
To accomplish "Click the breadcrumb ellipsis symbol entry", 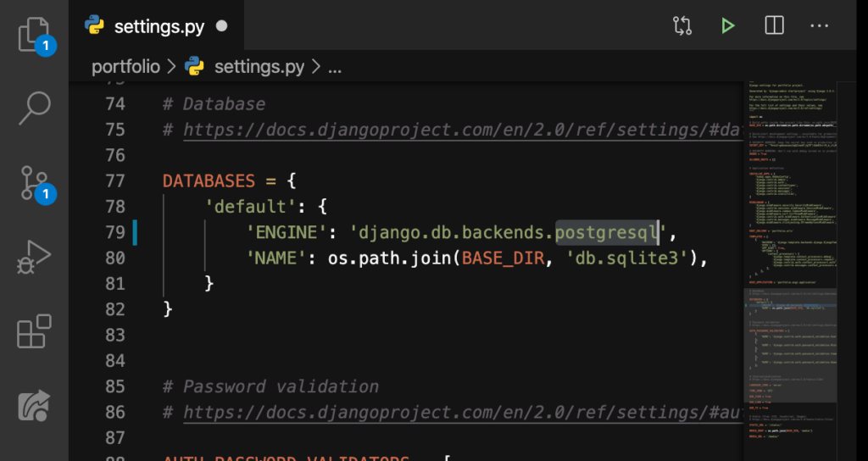I will click(x=335, y=68).
